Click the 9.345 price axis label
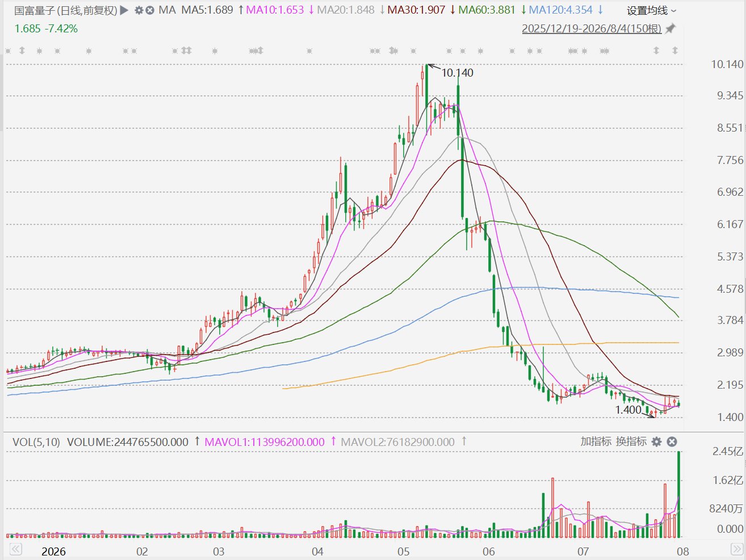The width and height of the screenshot is (746, 560). 730,95
